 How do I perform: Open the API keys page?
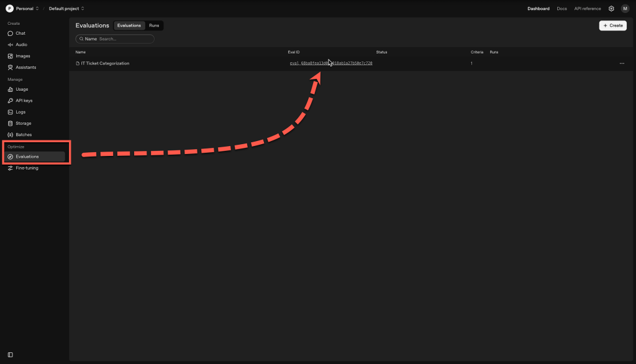tap(24, 101)
